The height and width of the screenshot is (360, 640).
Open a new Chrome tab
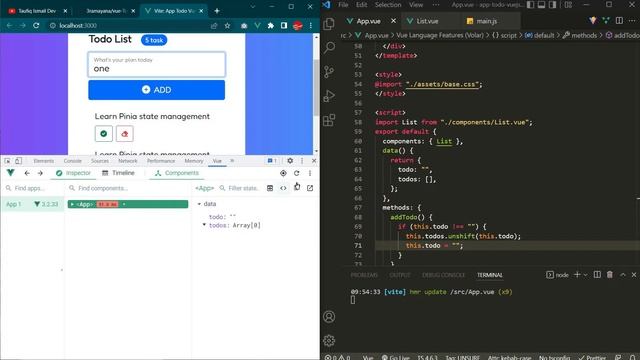pos(217,11)
